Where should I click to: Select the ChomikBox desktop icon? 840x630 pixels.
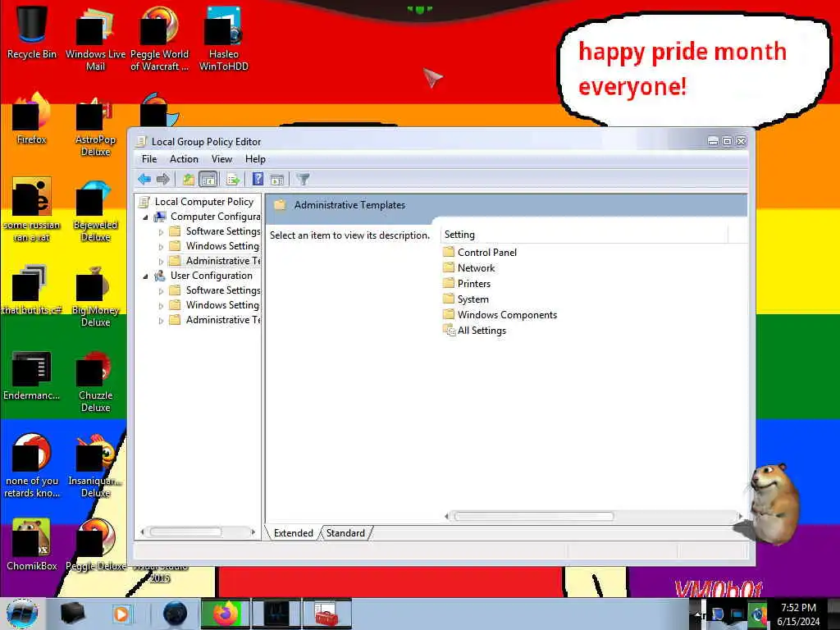pyautogui.click(x=32, y=545)
